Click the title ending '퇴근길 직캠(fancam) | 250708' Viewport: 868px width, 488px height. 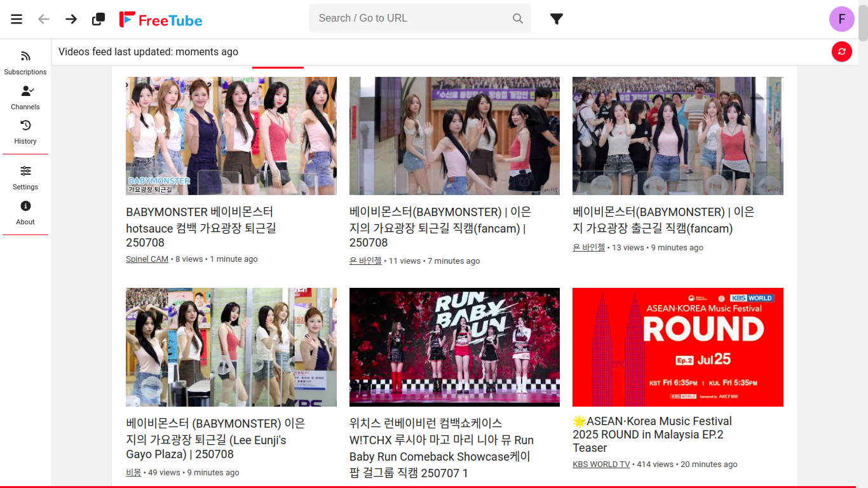tap(440, 227)
